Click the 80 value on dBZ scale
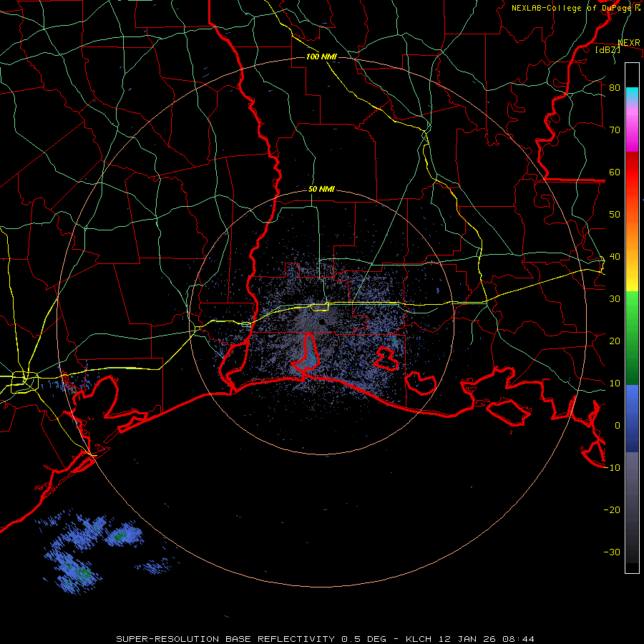This screenshot has height=644, width=644. coord(615,87)
